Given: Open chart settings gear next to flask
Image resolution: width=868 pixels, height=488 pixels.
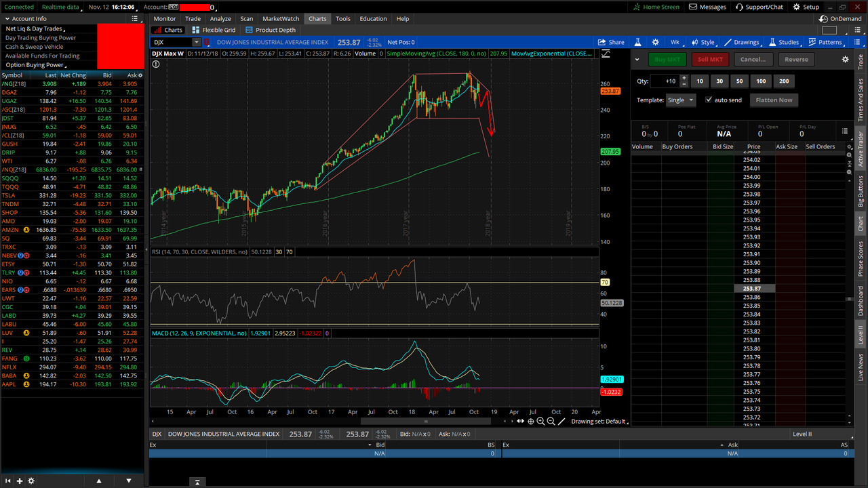Looking at the screenshot, I should (x=655, y=42).
